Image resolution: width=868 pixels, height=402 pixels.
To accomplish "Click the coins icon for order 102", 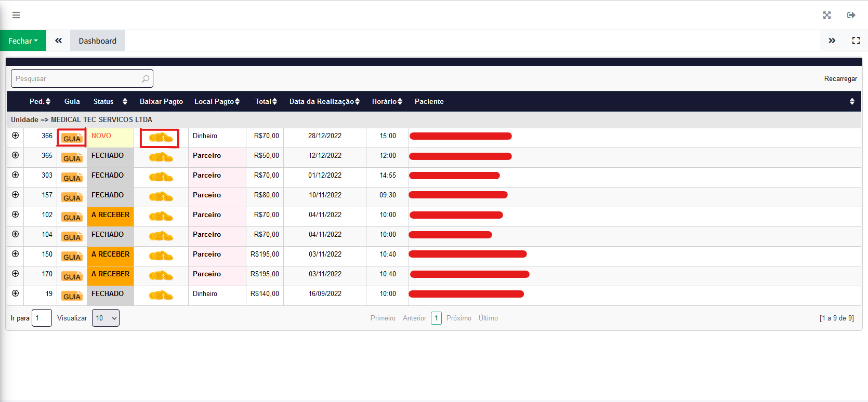I will 161,217.
